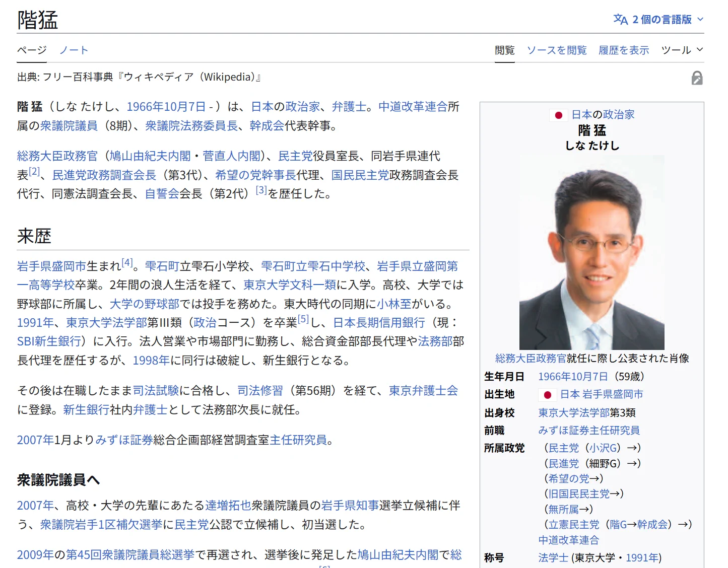The height and width of the screenshot is (568, 728).
Task: Follow the 1966年10月7日 link in intro
Action: (x=166, y=107)
